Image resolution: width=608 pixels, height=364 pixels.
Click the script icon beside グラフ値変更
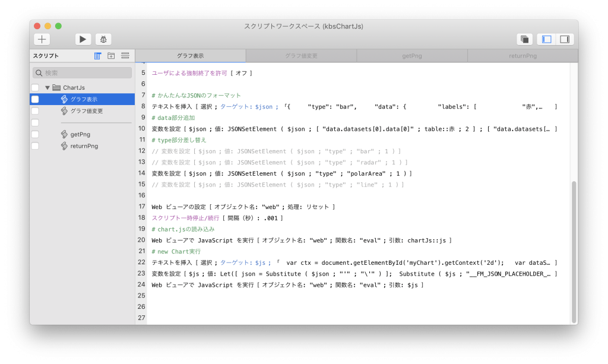(64, 111)
